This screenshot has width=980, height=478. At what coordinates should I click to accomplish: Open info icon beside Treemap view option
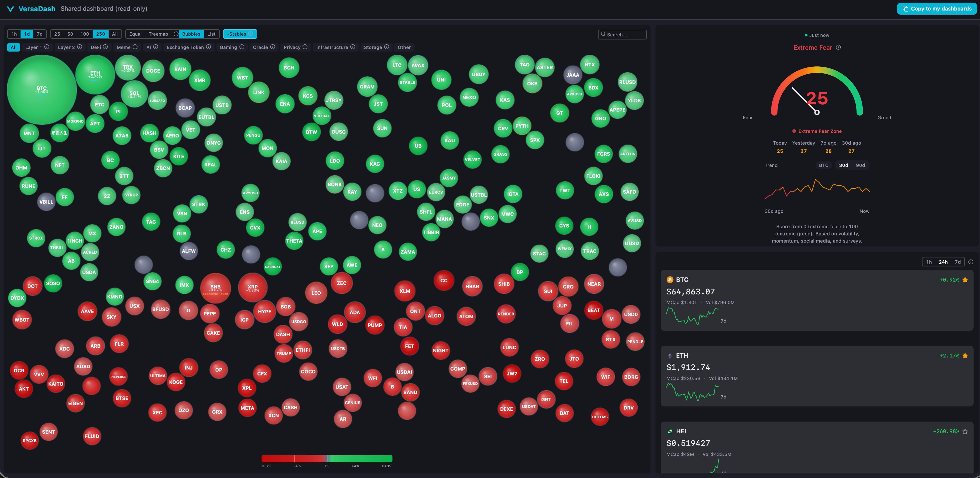point(176,34)
